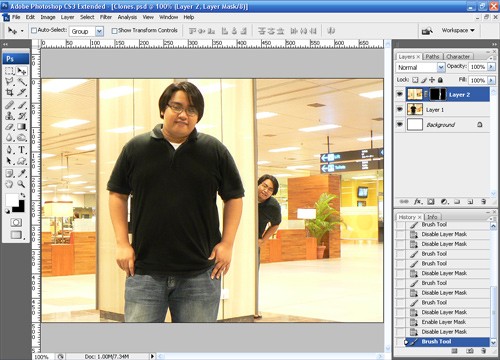Switch to the Character tab
The image size is (500, 360).
tap(458, 57)
